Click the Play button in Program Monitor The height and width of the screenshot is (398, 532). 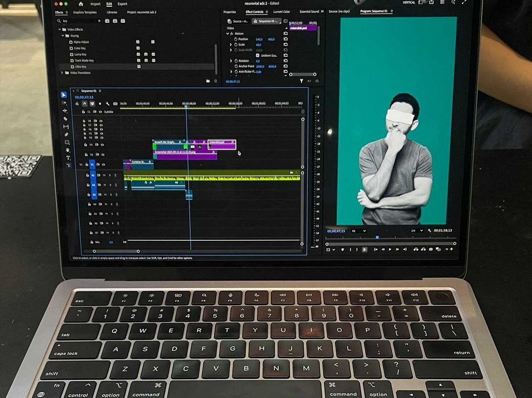(390, 249)
